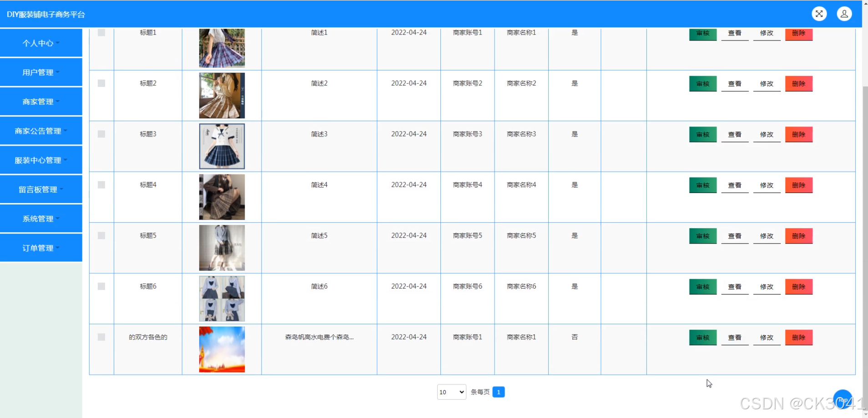Click 审核 for row 标题3
868x418 pixels.
click(x=703, y=134)
